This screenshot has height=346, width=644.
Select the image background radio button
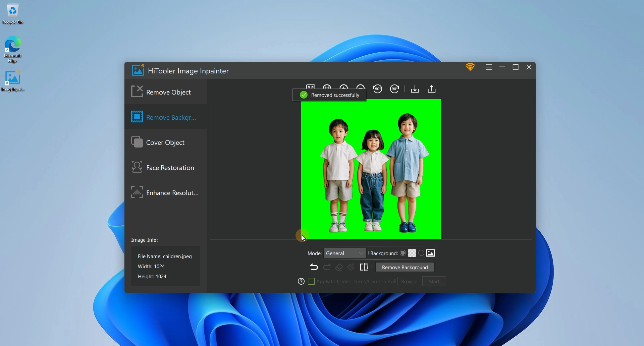click(421, 253)
